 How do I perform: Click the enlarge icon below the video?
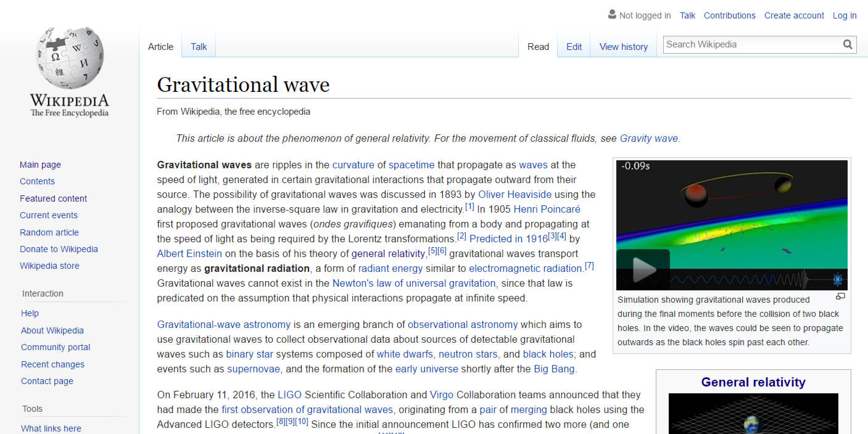click(x=840, y=296)
